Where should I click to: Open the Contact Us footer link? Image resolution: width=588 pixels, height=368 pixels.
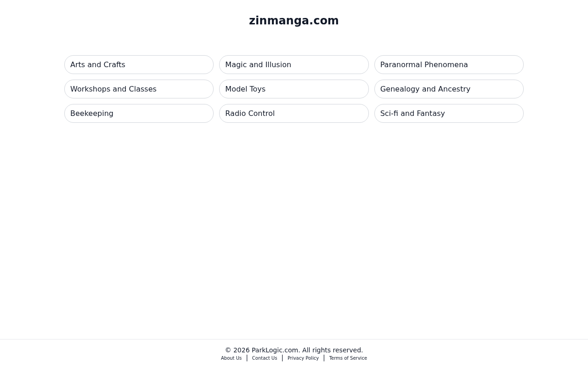[x=265, y=358]
